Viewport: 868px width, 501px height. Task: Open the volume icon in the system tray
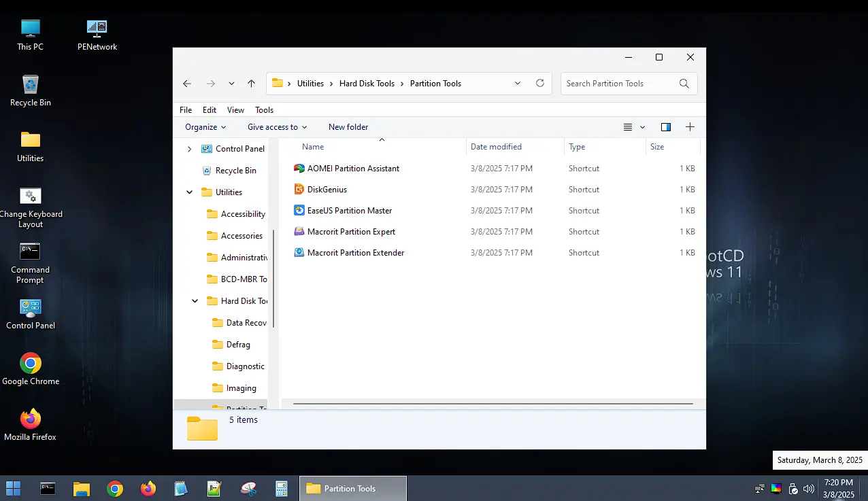(808, 488)
